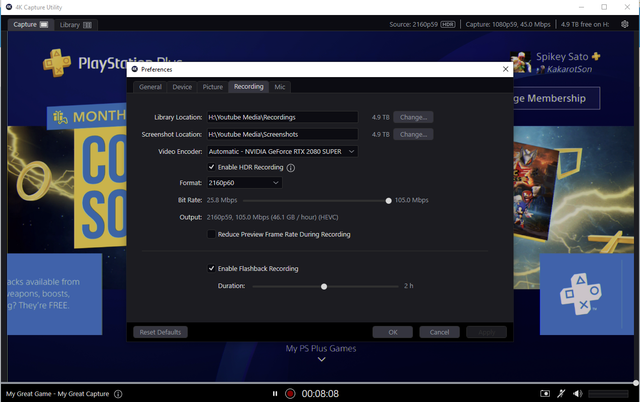
Task: Take a screenshot with the camera icon
Action: point(545,394)
